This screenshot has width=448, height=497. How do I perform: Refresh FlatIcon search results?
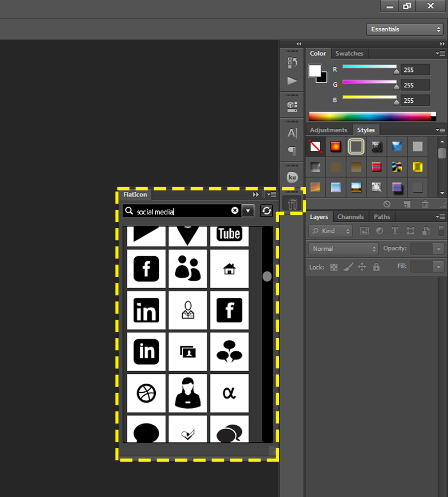point(267,211)
